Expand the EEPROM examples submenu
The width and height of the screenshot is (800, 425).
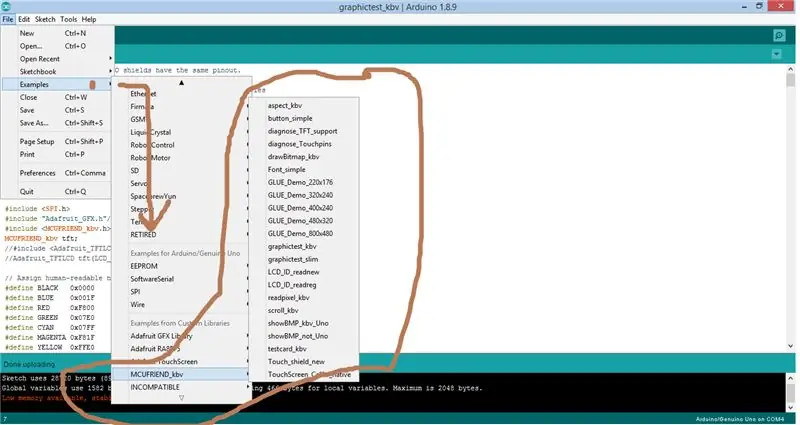tap(182, 266)
